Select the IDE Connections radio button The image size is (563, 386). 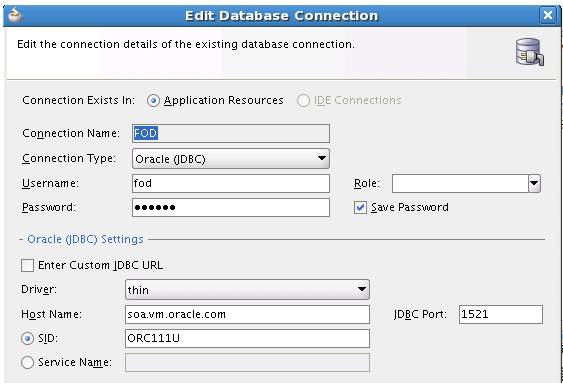(x=303, y=101)
